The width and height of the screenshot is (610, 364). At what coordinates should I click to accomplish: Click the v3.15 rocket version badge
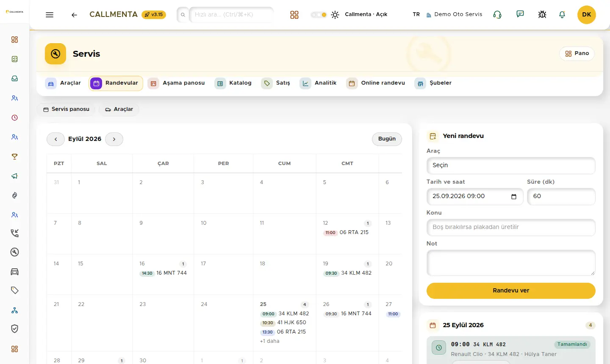[x=154, y=15]
